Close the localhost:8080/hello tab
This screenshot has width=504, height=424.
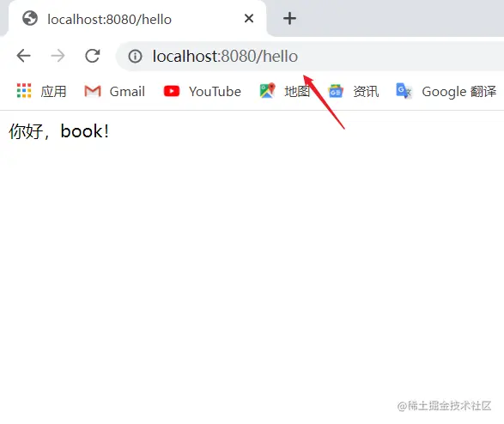point(249,18)
